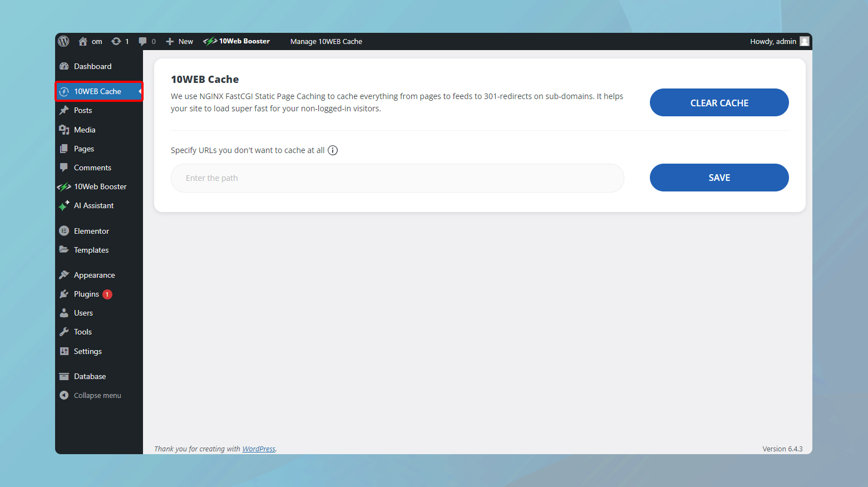Click the comments bubble icon in admin bar
The width and height of the screenshot is (868, 487).
[143, 41]
